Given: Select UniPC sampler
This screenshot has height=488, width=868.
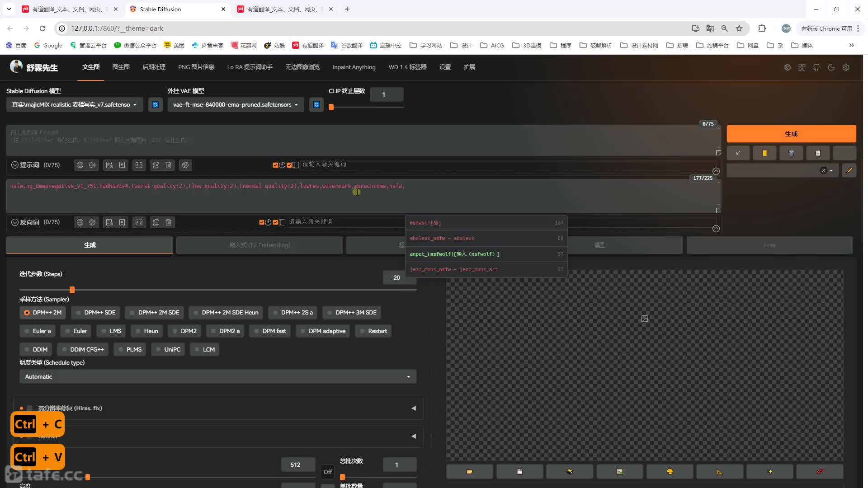Looking at the screenshot, I should pos(168,350).
